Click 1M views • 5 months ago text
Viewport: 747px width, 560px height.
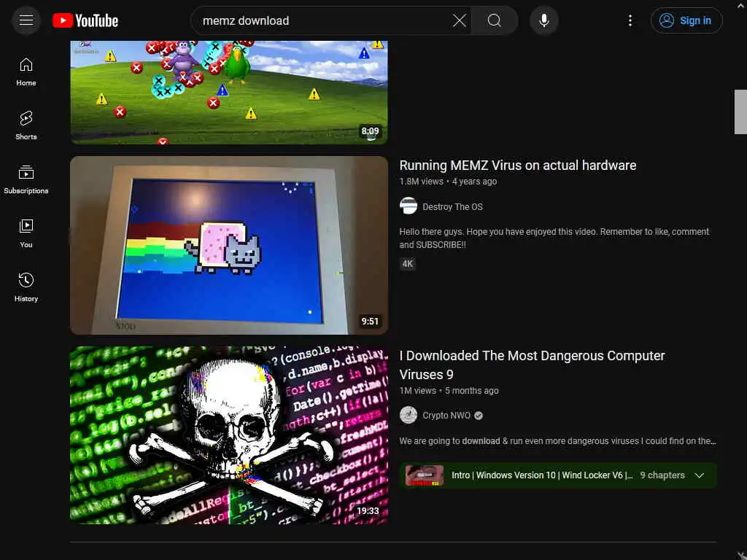pyautogui.click(x=449, y=391)
